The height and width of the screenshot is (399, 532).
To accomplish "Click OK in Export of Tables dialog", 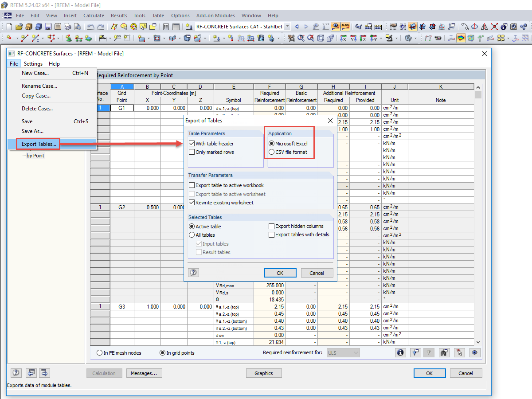I will (280, 273).
